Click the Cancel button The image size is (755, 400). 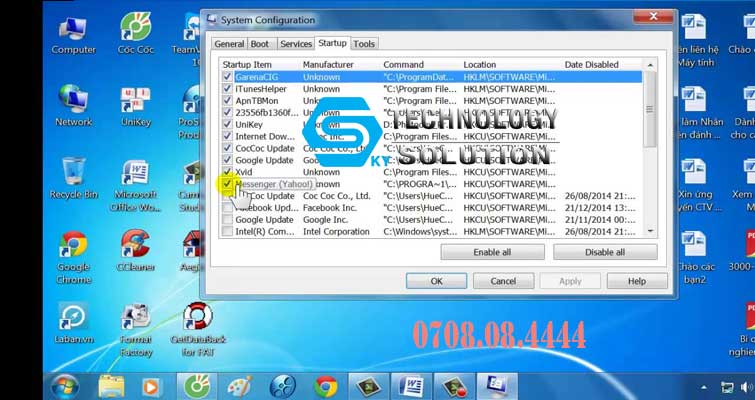pos(503,281)
